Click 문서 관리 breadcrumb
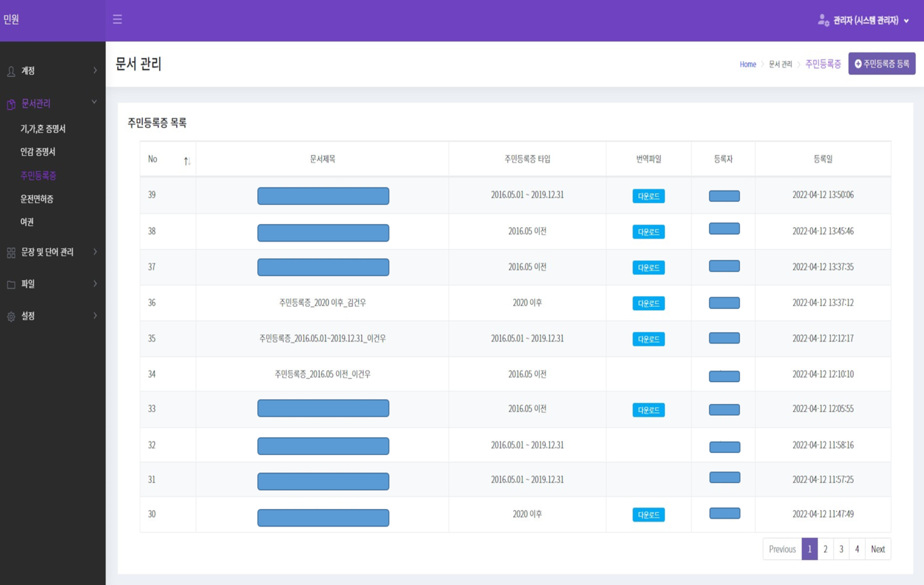The image size is (924, 585). pyautogui.click(x=781, y=64)
